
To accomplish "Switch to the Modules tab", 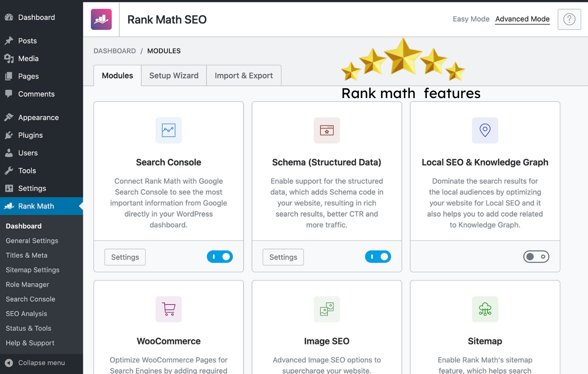I will click(x=117, y=75).
